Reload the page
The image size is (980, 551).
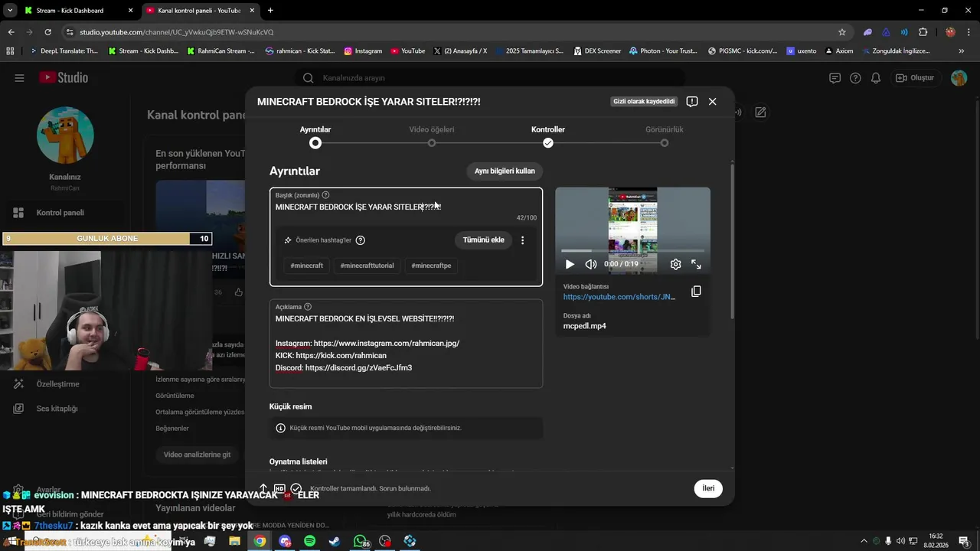pyautogui.click(x=47, y=32)
